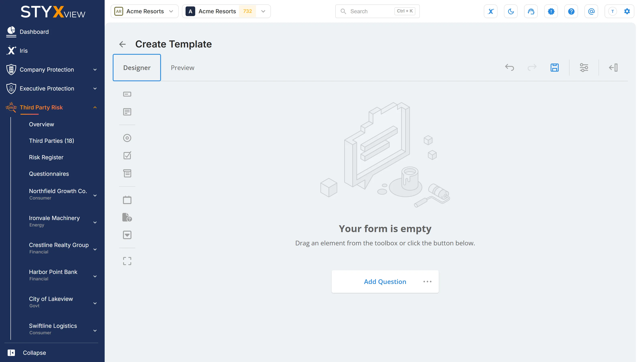This screenshot has width=644, height=362.
Task: Open the Iris X icon in top bar
Action: click(490, 11)
